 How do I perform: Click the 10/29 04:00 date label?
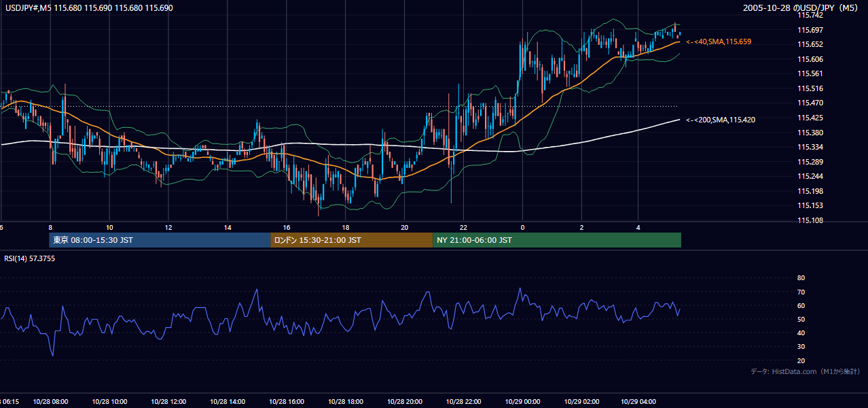(638, 402)
